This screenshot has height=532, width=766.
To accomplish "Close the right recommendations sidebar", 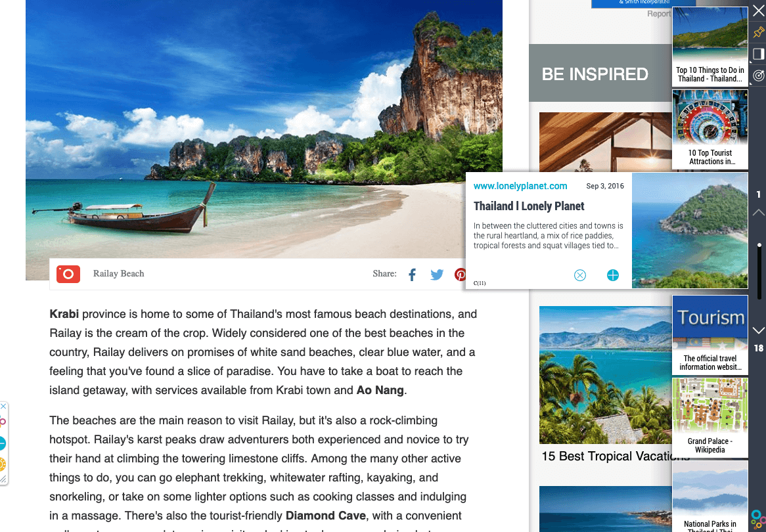I will (759, 11).
